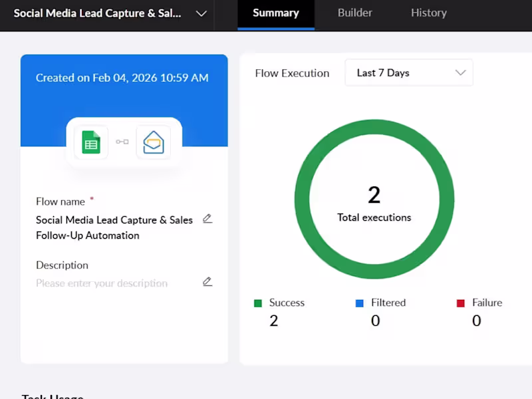This screenshot has width=532, height=399.
Task: Click the Google Sheets trigger app icon
Action: [91, 142]
